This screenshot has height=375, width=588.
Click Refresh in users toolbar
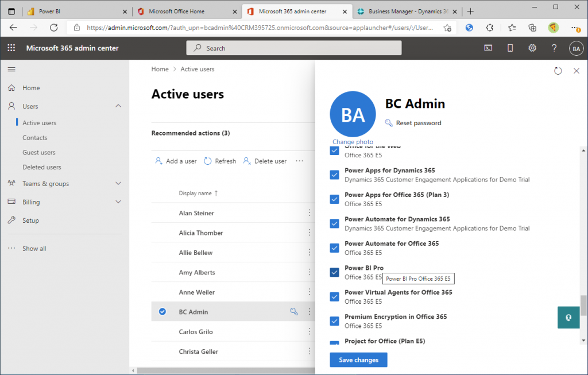[x=220, y=161]
